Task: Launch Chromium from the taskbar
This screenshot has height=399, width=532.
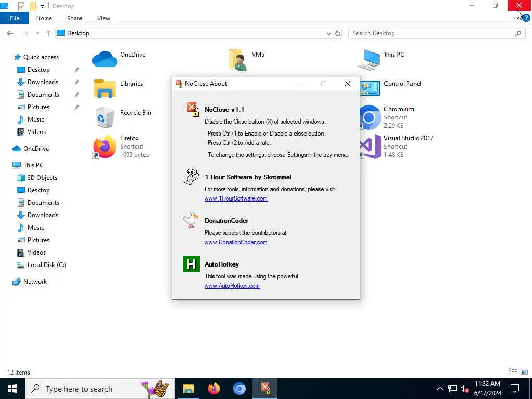Action: click(x=239, y=389)
